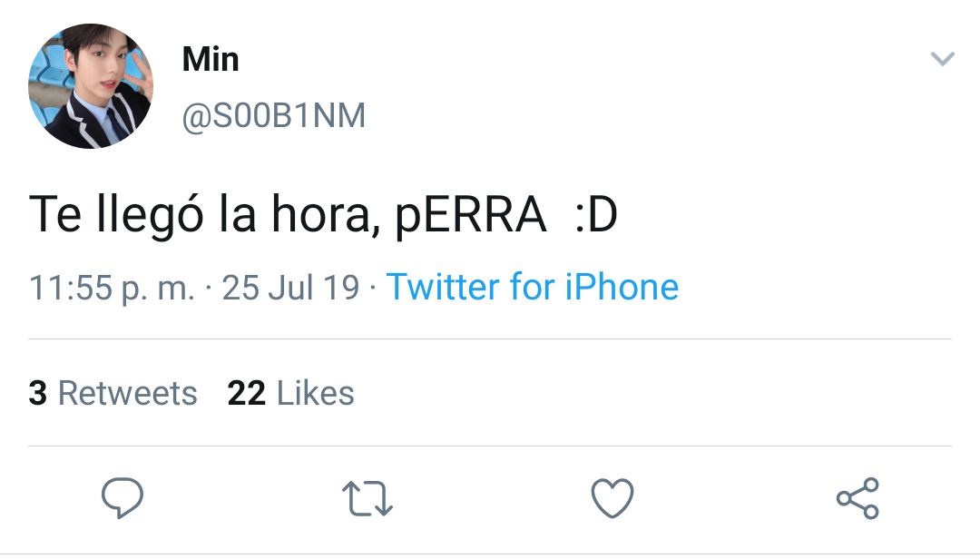The width and height of the screenshot is (980, 559).
Task: Click the 11:55 p. m. timestamp
Action: 112,289
